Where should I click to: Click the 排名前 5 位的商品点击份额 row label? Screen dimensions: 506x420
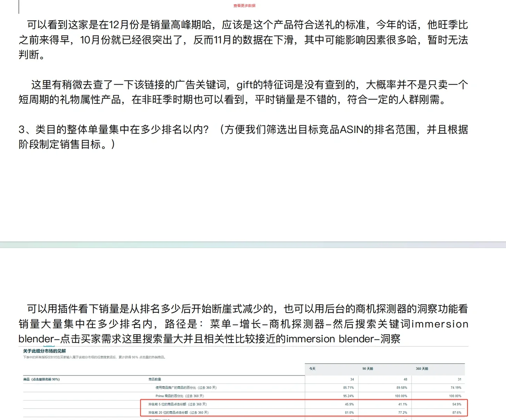pyautogui.click(x=178, y=404)
